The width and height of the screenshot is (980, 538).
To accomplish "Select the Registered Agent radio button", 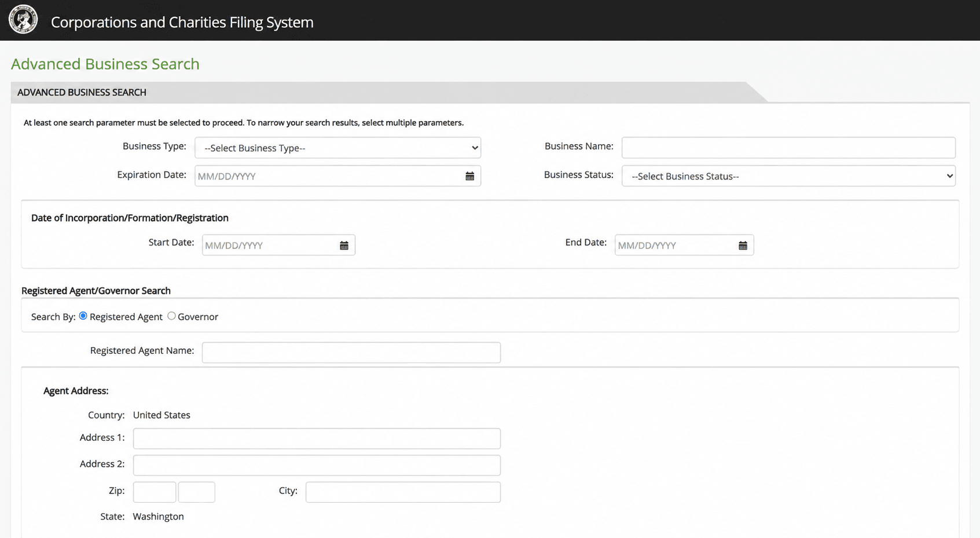I will click(x=83, y=316).
